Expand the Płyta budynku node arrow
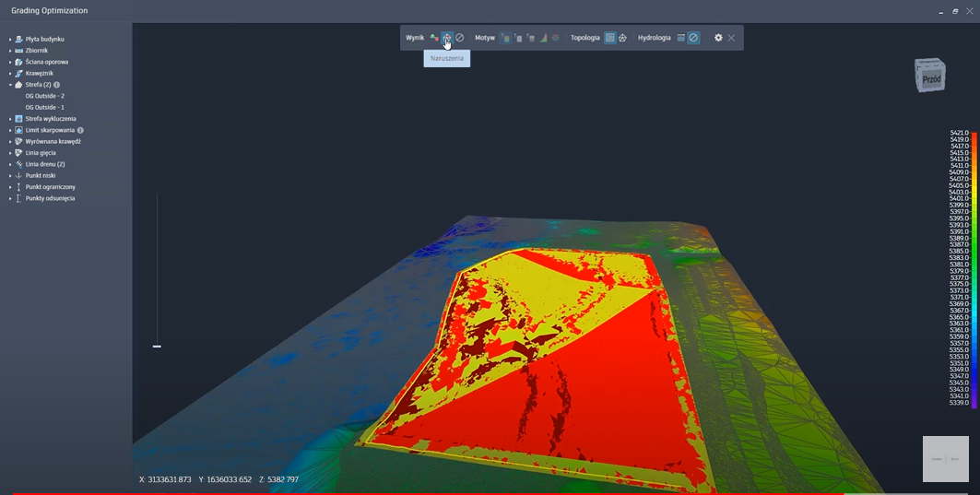 click(x=10, y=40)
